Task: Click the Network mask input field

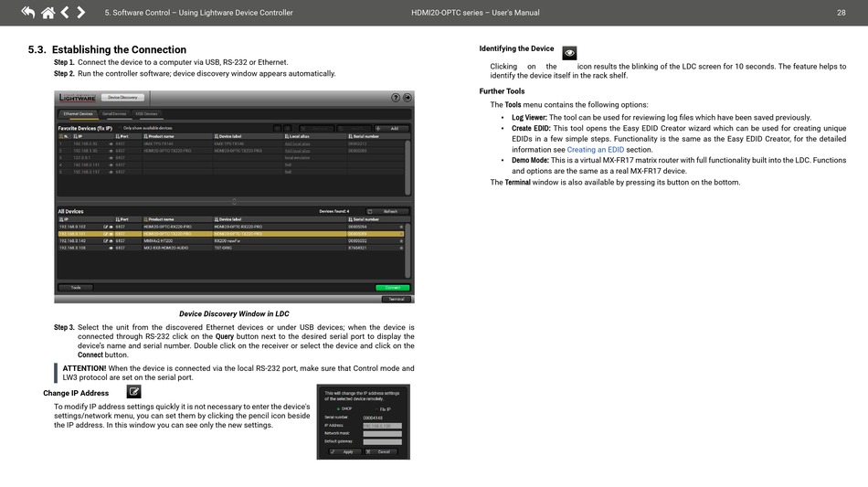Action: coord(383,434)
